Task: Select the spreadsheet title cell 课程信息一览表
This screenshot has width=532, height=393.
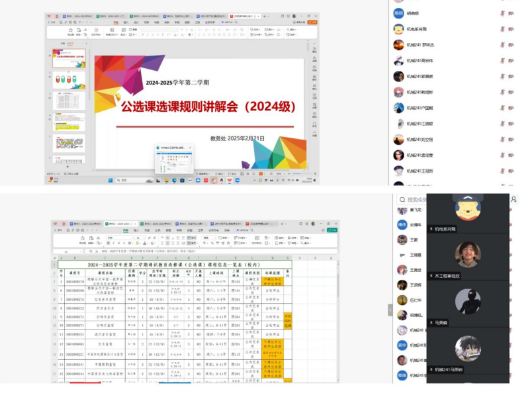Action: point(175,265)
